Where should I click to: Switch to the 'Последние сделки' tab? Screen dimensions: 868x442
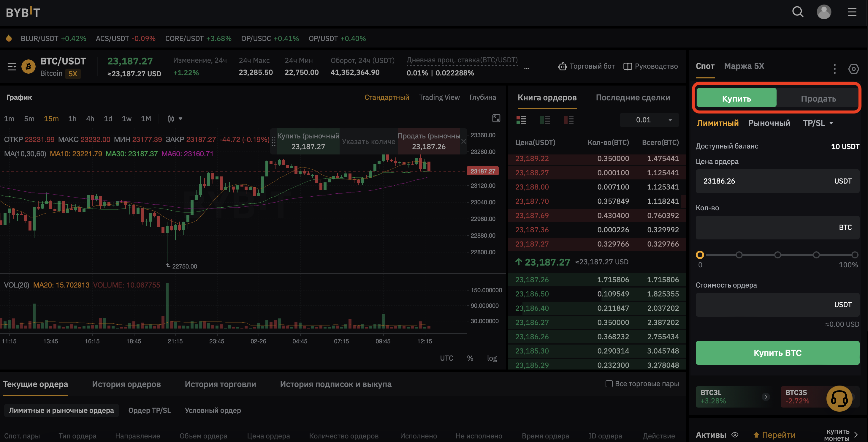click(x=633, y=97)
